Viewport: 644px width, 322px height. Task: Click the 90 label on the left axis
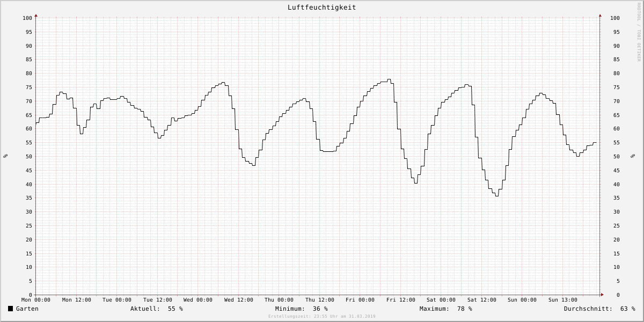pos(30,46)
